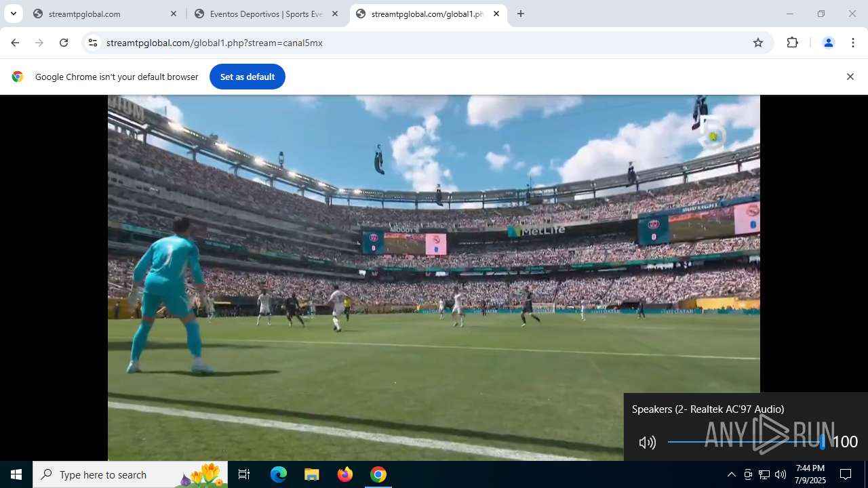Open File Explorer from the taskbar
868x488 pixels.
(x=311, y=474)
